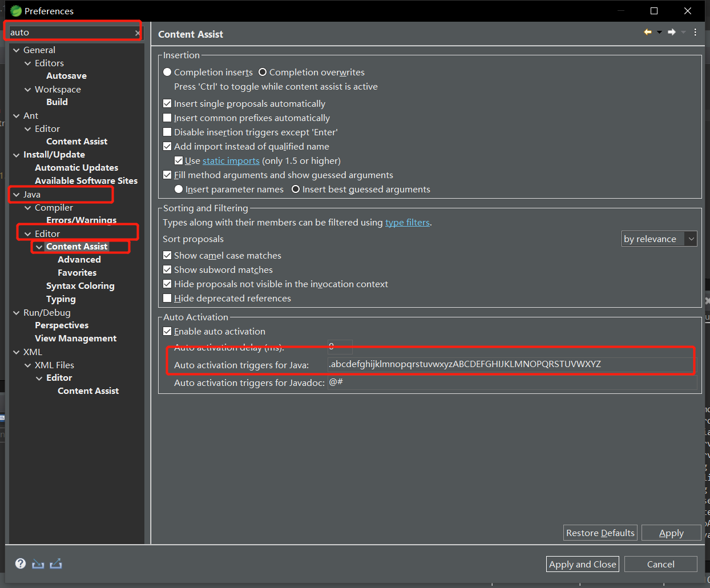Select Errors/Warnings under Compiler
Image resolution: width=710 pixels, height=588 pixels.
pos(81,220)
